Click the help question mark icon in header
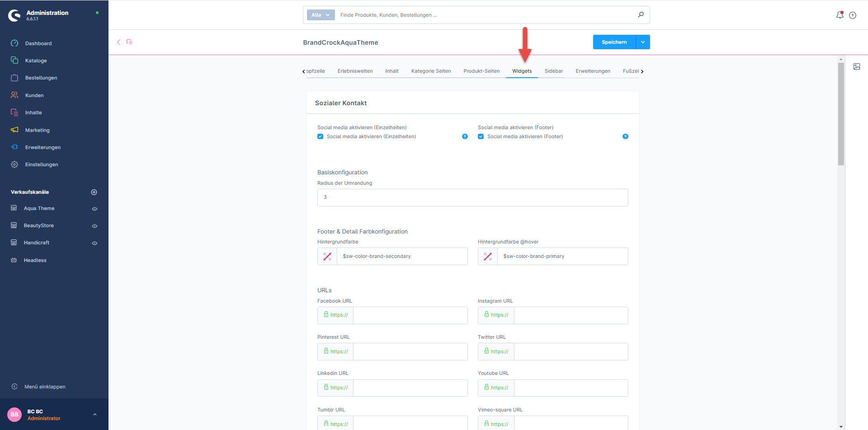868x430 pixels. click(853, 15)
